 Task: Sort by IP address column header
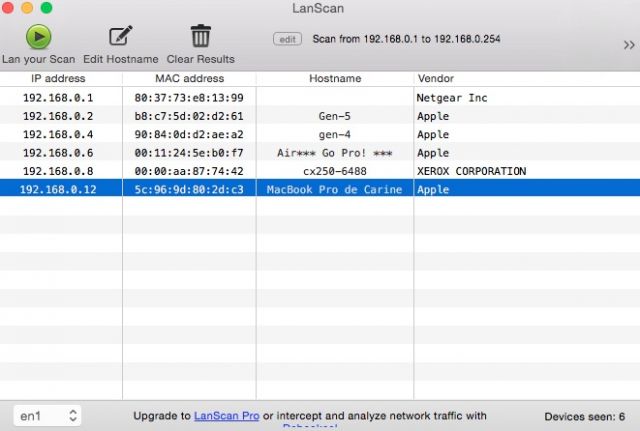pyautogui.click(x=58, y=78)
